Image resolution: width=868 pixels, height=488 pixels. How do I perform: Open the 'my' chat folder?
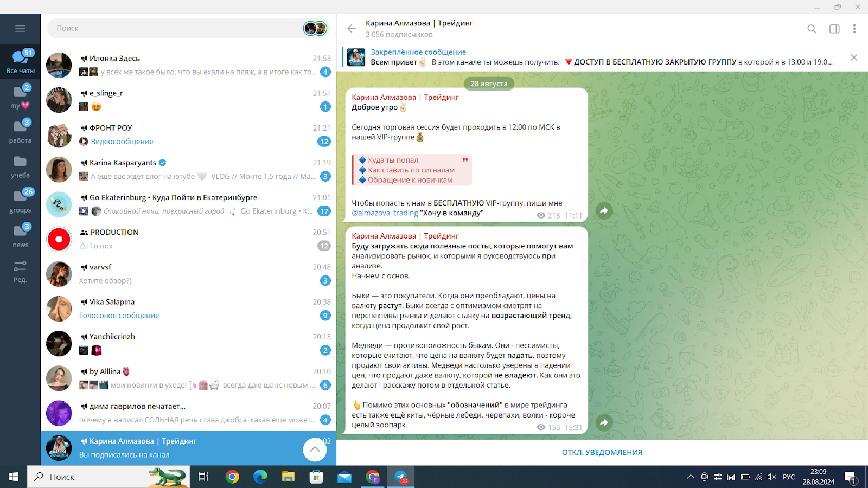(20, 97)
